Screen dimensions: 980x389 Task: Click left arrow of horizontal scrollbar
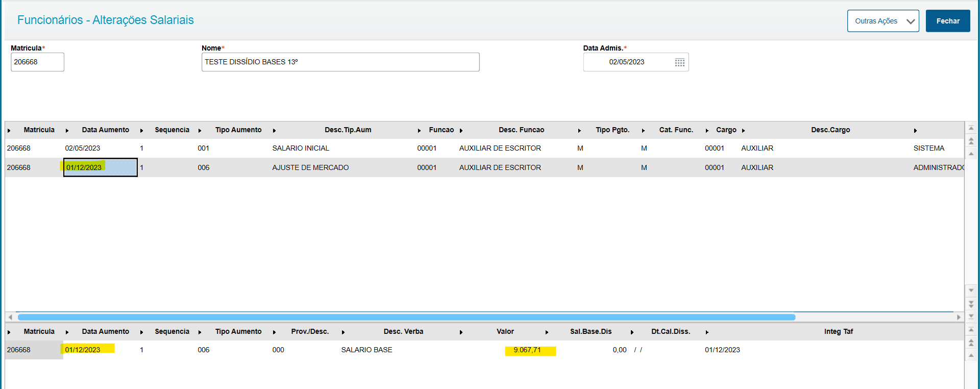tap(10, 317)
